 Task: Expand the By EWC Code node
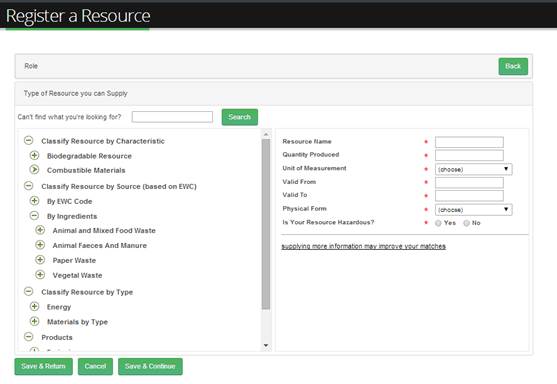pyautogui.click(x=34, y=201)
